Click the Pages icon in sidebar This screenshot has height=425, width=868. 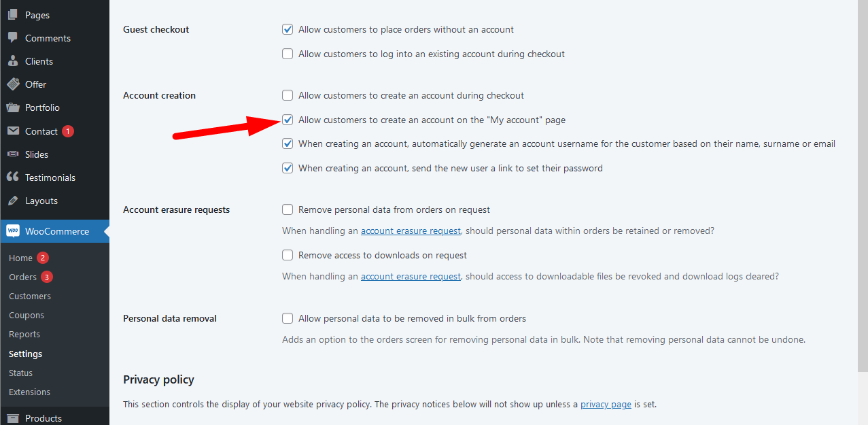point(13,15)
